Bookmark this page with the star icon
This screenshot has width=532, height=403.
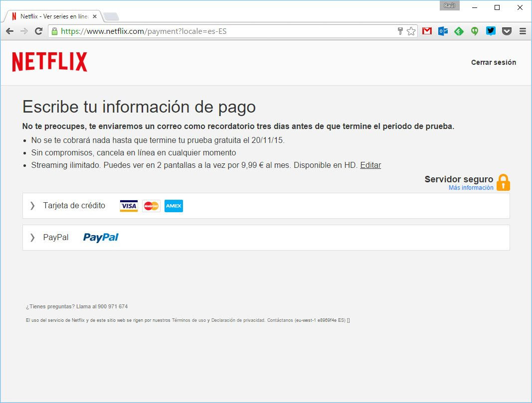411,31
